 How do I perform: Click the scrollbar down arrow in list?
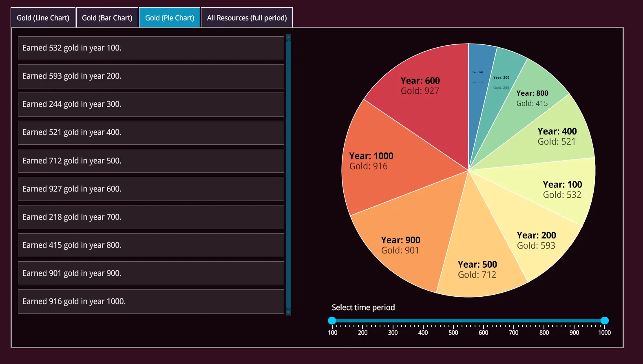coord(289,313)
